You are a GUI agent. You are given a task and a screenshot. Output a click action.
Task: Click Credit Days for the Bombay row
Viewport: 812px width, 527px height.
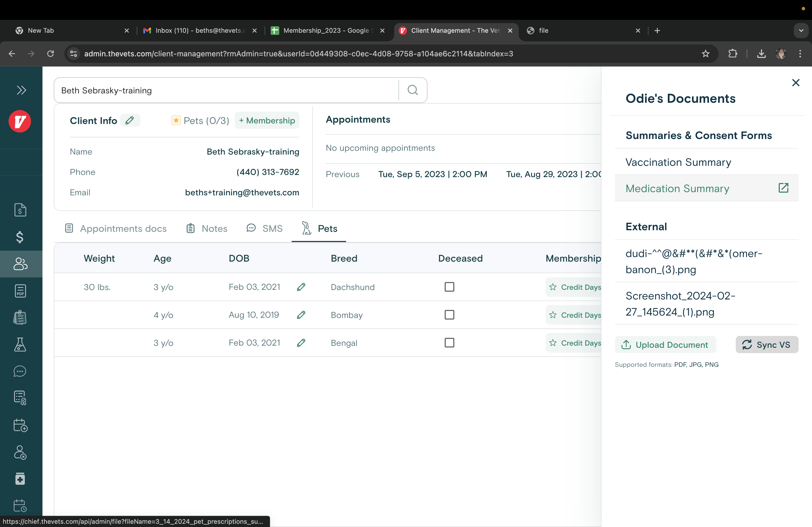click(x=574, y=315)
